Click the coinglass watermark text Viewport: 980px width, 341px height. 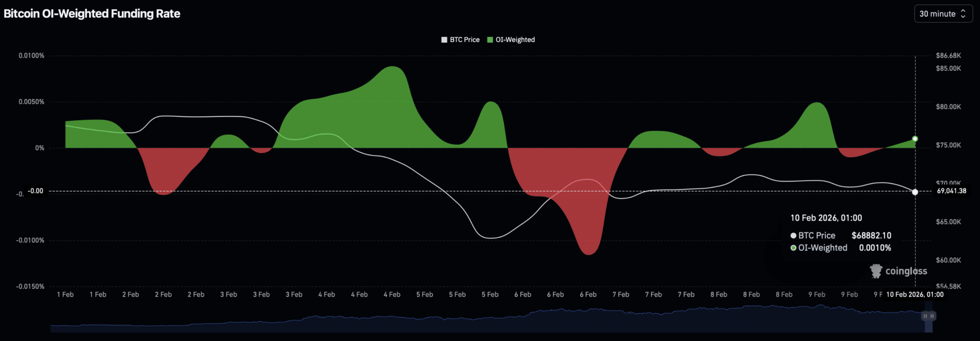906,271
